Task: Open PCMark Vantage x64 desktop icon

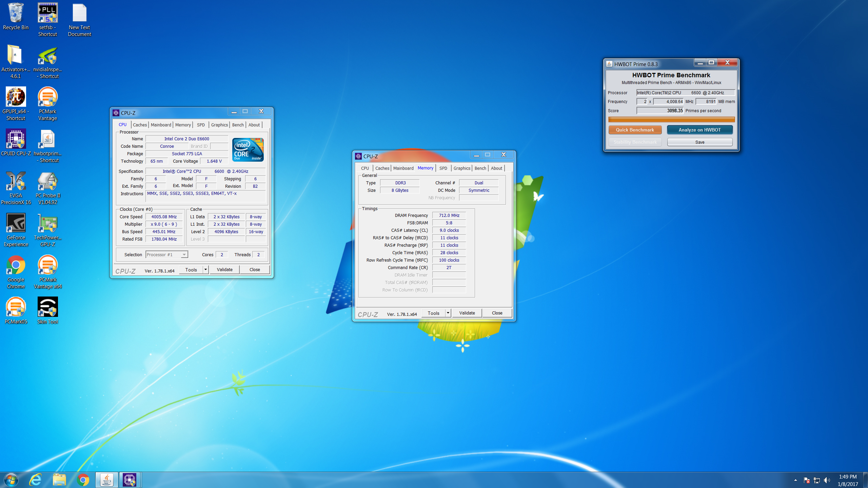Action: click(x=47, y=272)
